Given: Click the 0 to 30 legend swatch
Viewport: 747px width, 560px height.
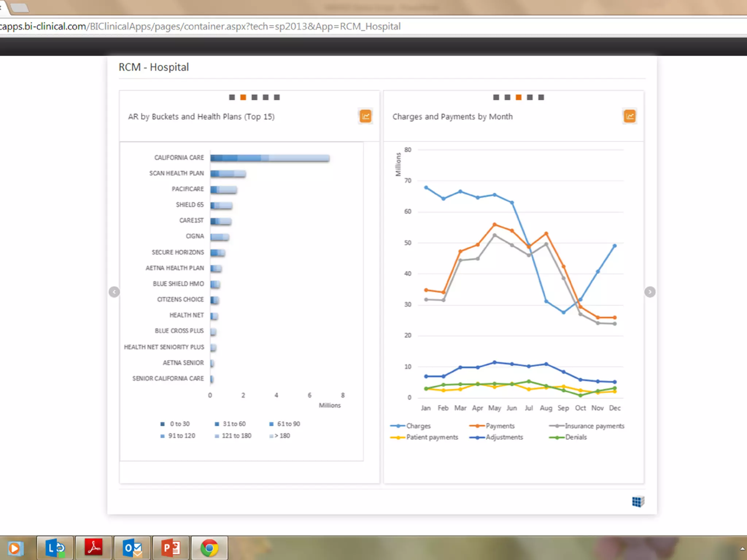Looking at the screenshot, I should 163,424.
